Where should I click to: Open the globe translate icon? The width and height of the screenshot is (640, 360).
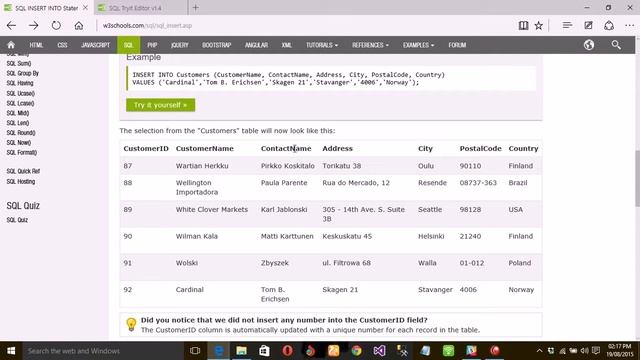click(x=589, y=45)
